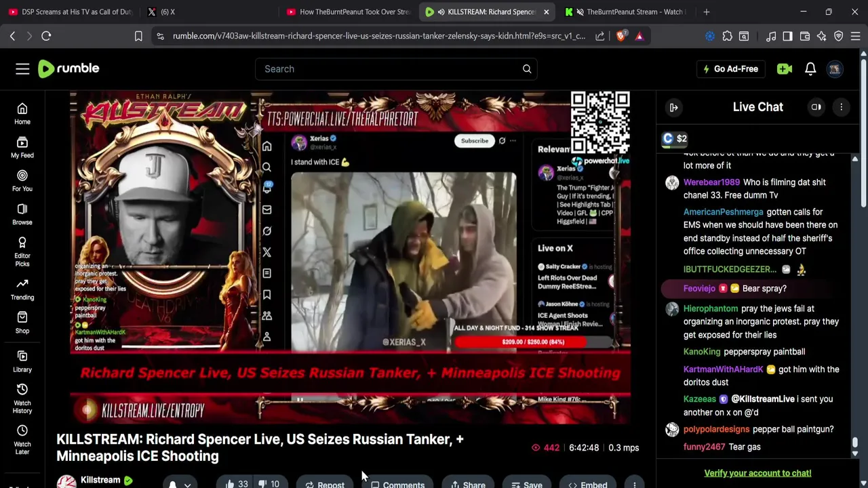Open Watch History in sidebar
868x488 pixels.
(x=22, y=398)
